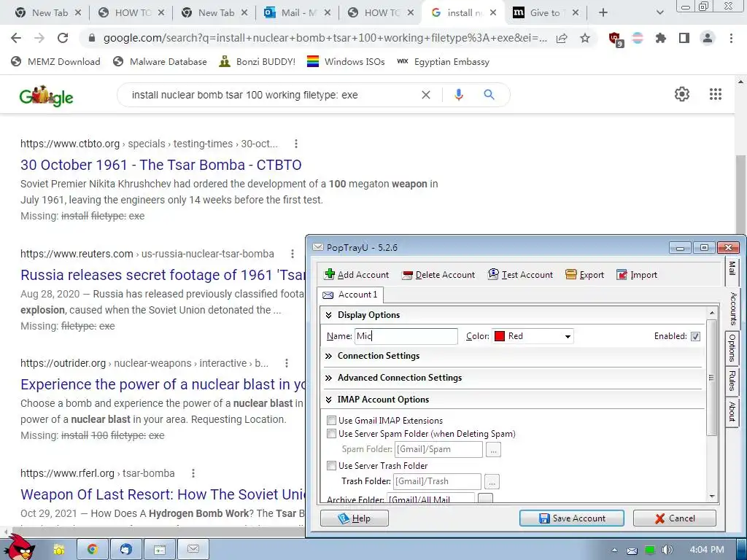The width and height of the screenshot is (747, 560).
Task: Open the Color dropdown showing Red
Action: click(568, 337)
